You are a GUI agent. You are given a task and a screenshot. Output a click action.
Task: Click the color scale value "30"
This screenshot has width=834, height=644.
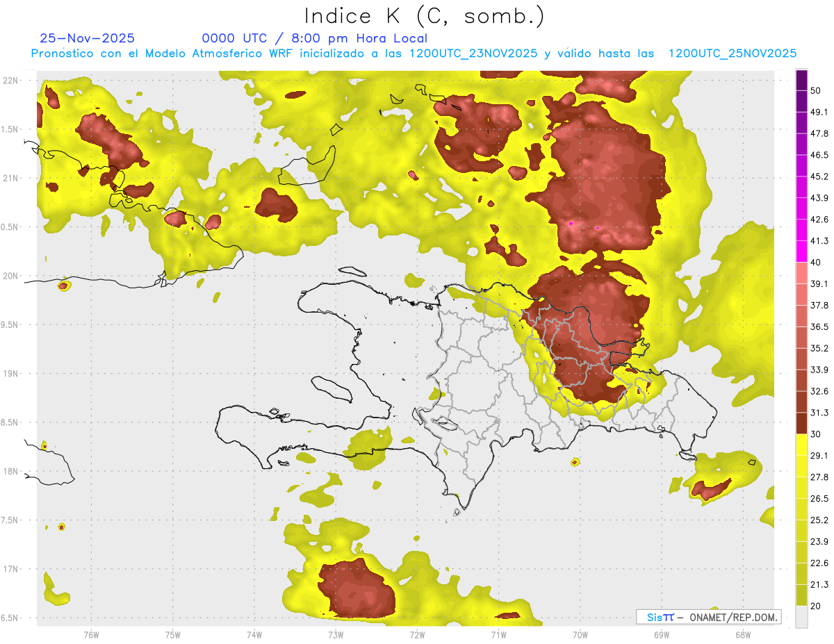point(816,434)
